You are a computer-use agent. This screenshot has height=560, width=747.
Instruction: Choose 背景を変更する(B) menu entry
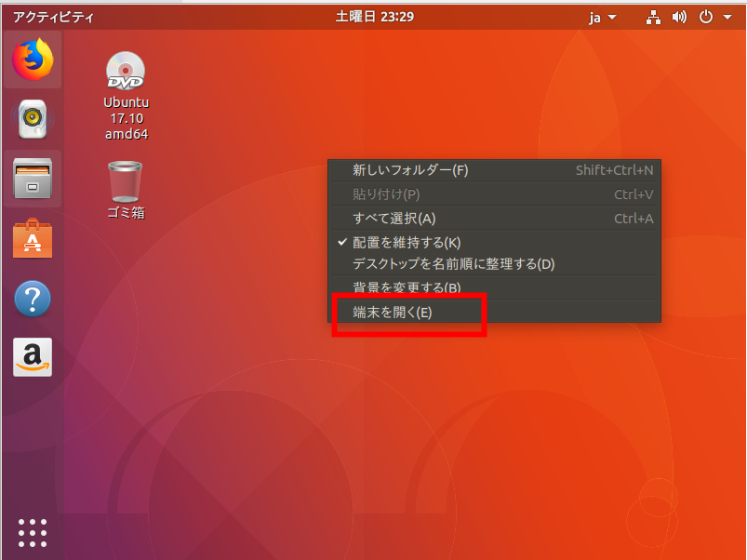[x=494, y=287]
